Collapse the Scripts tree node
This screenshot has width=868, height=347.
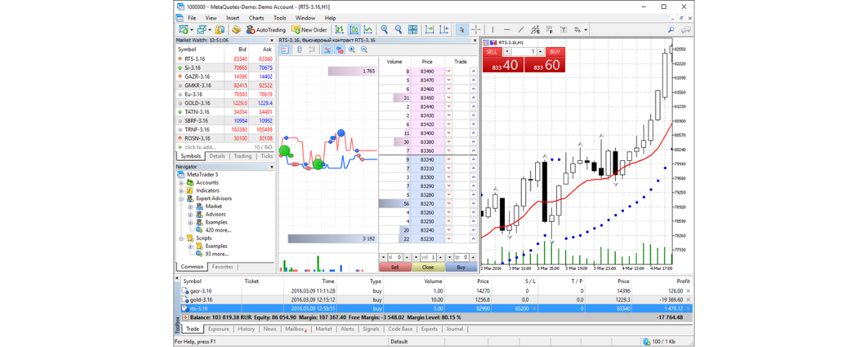click(x=181, y=238)
